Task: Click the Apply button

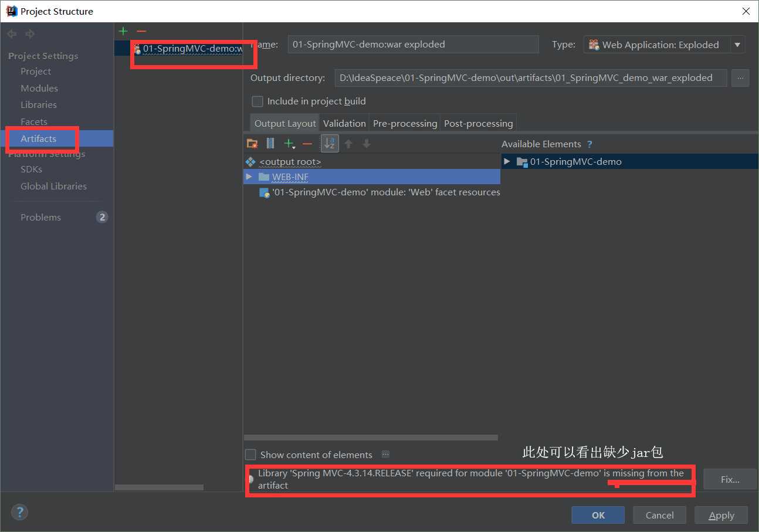Action: tap(721, 515)
